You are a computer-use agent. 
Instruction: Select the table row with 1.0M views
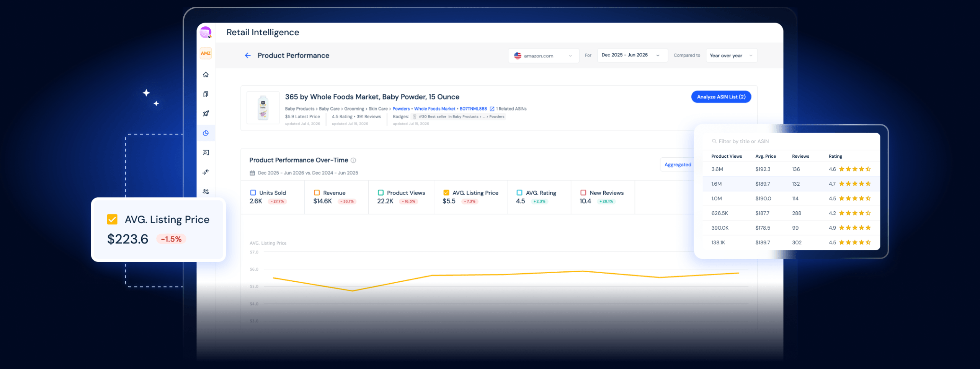tap(791, 198)
